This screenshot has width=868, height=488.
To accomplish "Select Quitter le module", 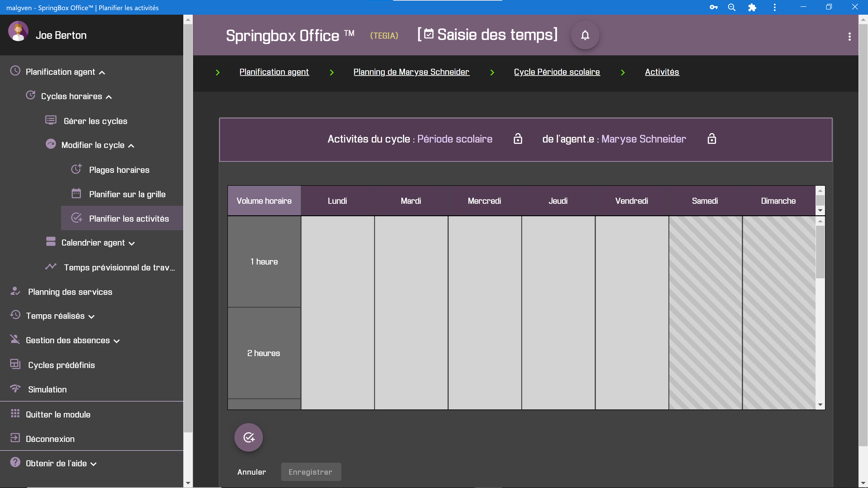I will pyautogui.click(x=58, y=414).
